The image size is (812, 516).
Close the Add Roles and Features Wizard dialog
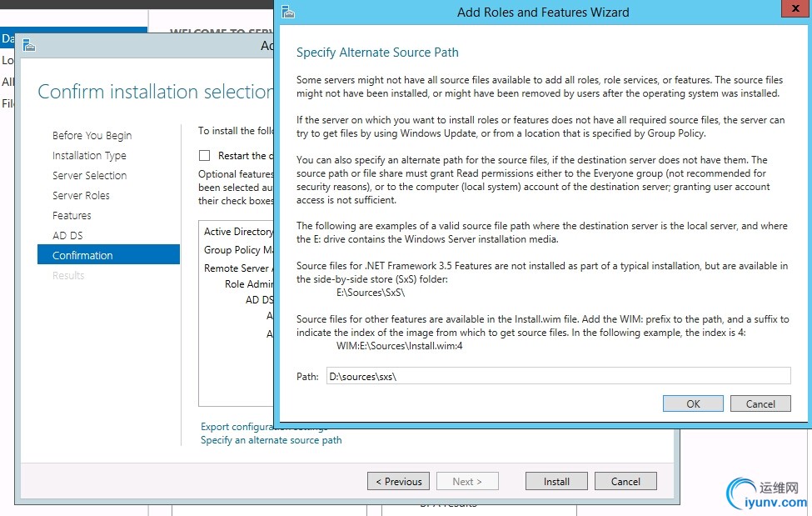[x=795, y=9]
